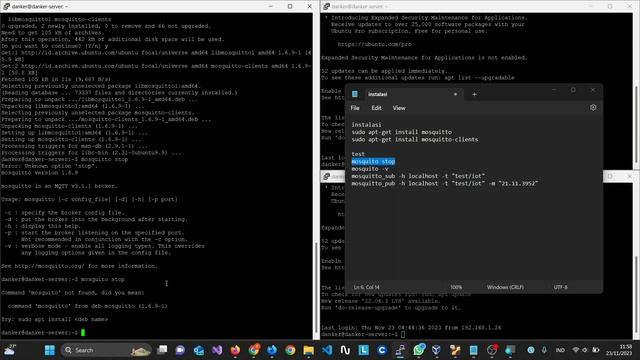Image resolution: width=640 pixels, height=360 pixels.
Task: Click PuTTY icon in left terminal title bar
Action: pos(6,7)
